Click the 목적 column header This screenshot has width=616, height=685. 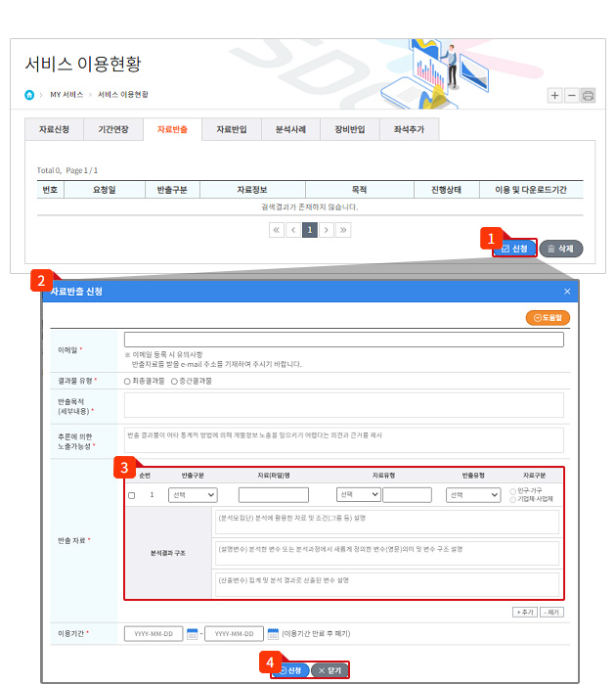pos(359,190)
